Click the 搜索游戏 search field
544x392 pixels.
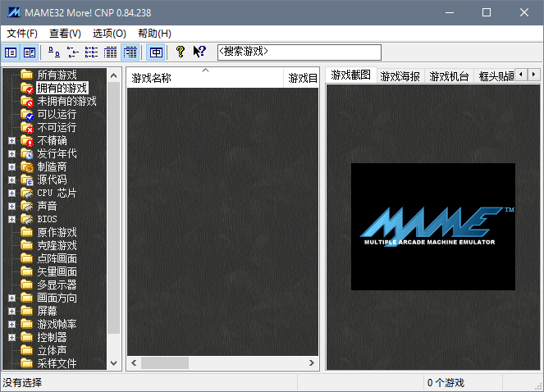[299, 52]
